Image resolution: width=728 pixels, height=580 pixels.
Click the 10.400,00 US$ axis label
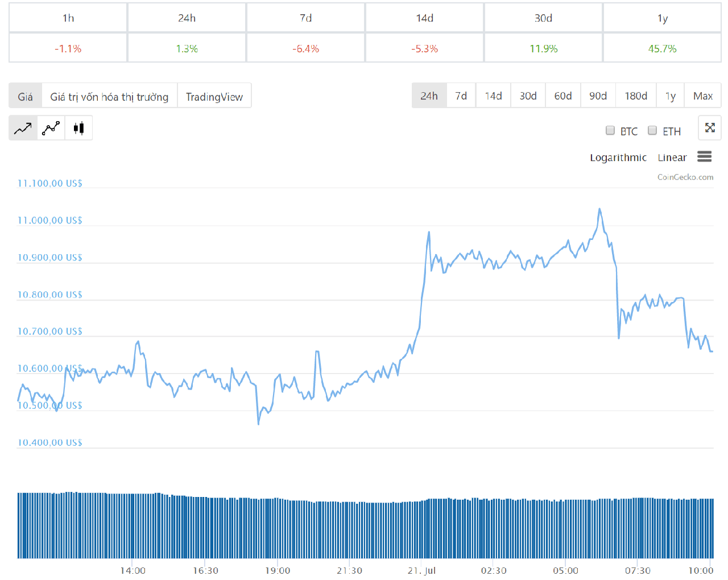50,442
